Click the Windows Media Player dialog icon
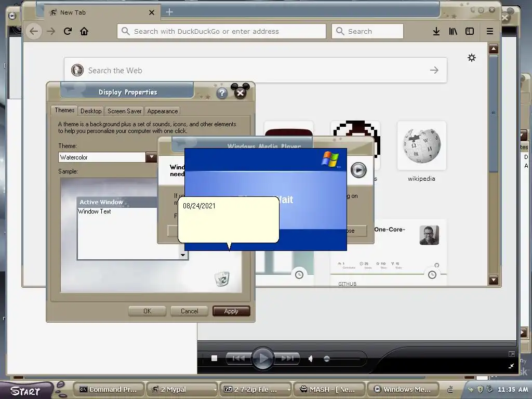The image size is (532, 399). coord(358,170)
